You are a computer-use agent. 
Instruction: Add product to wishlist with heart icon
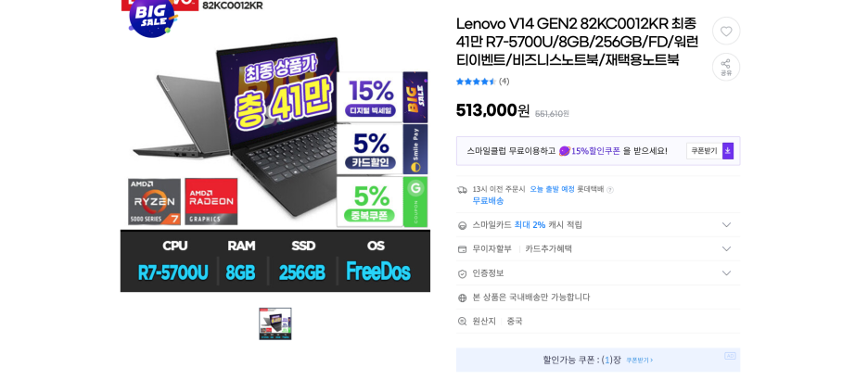click(x=726, y=31)
